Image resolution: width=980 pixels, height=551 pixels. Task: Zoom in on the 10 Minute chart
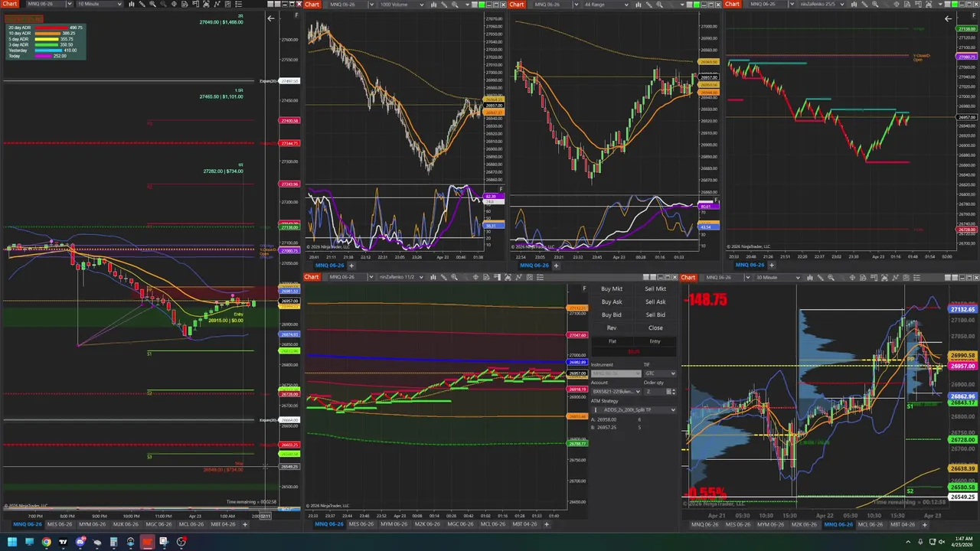tap(152, 5)
